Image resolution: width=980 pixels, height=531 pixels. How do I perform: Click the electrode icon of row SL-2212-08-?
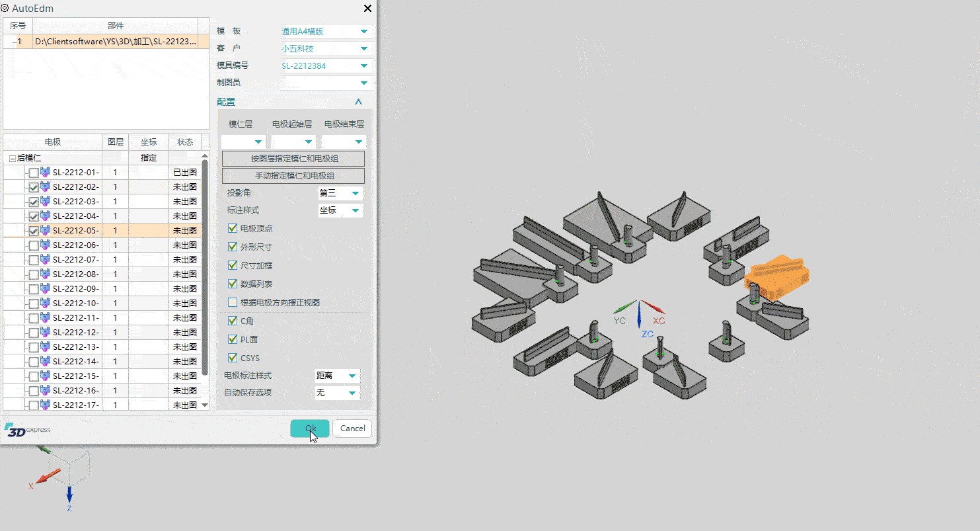click(x=45, y=274)
